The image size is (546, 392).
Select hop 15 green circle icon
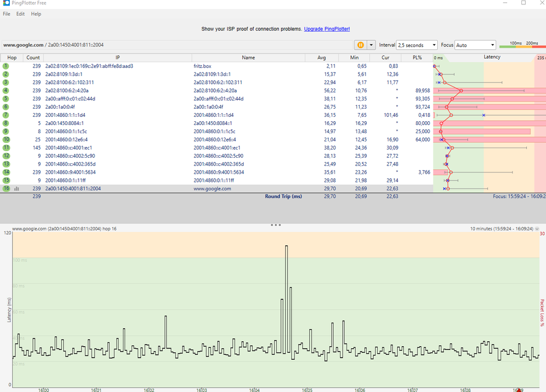pos(6,181)
